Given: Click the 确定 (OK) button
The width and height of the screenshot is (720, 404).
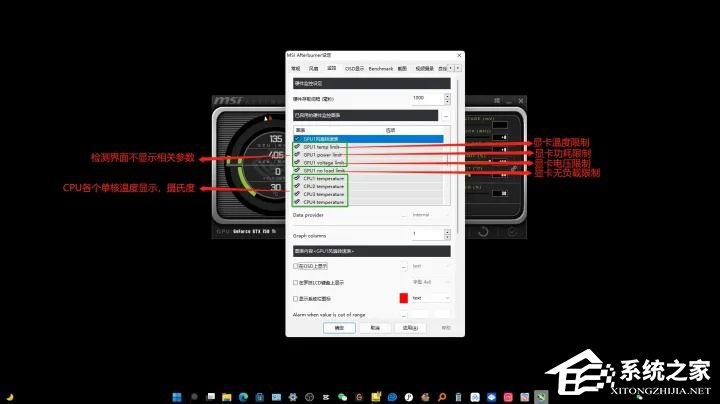Looking at the screenshot, I should (339, 328).
